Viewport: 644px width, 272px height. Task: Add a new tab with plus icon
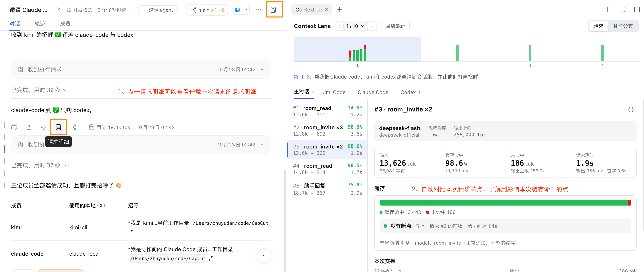coord(339,10)
